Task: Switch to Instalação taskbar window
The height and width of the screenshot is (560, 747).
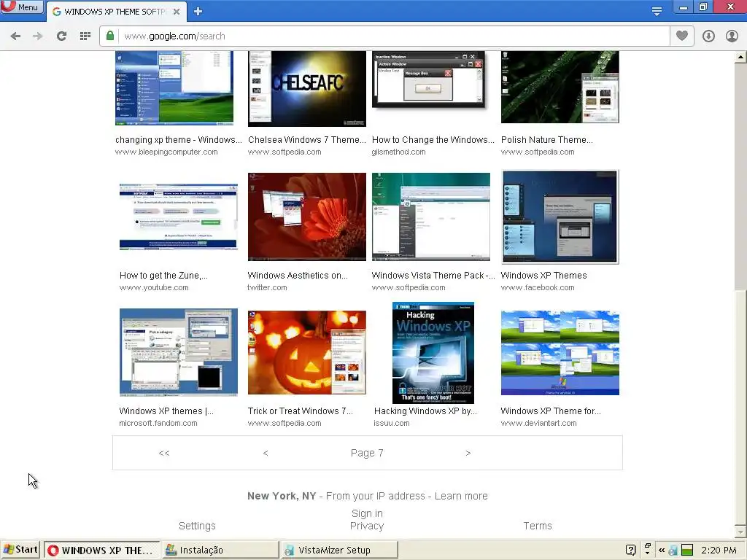Action: (x=220, y=550)
